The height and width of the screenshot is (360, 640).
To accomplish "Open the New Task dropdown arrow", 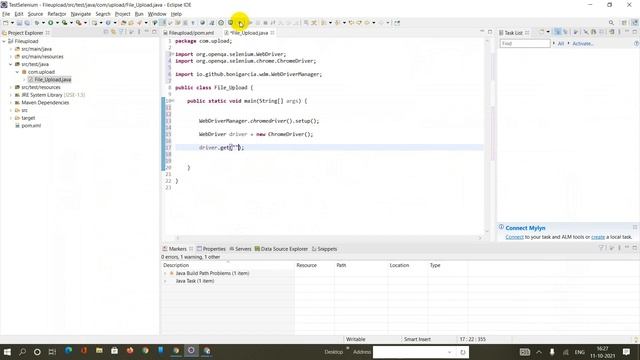I will point(548,32).
